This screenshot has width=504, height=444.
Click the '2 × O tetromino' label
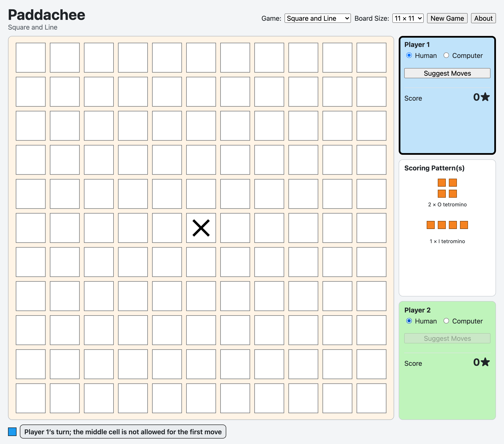point(447,204)
